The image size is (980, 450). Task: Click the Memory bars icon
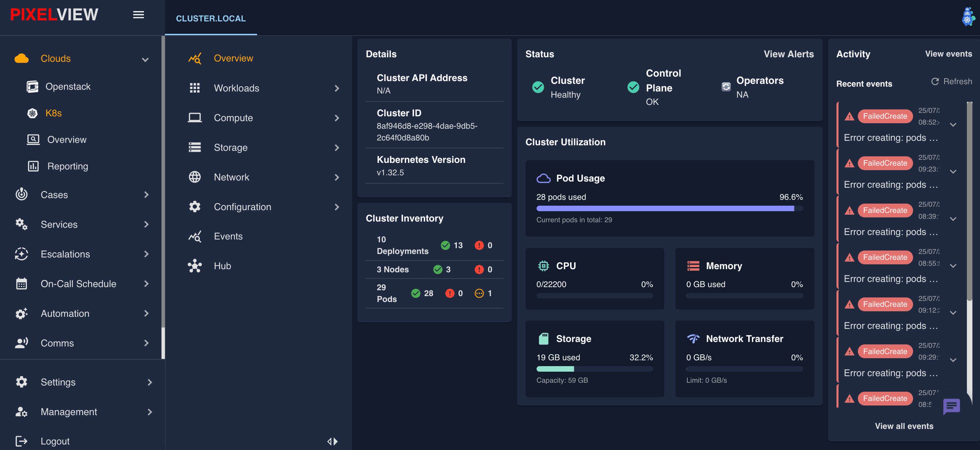693,266
